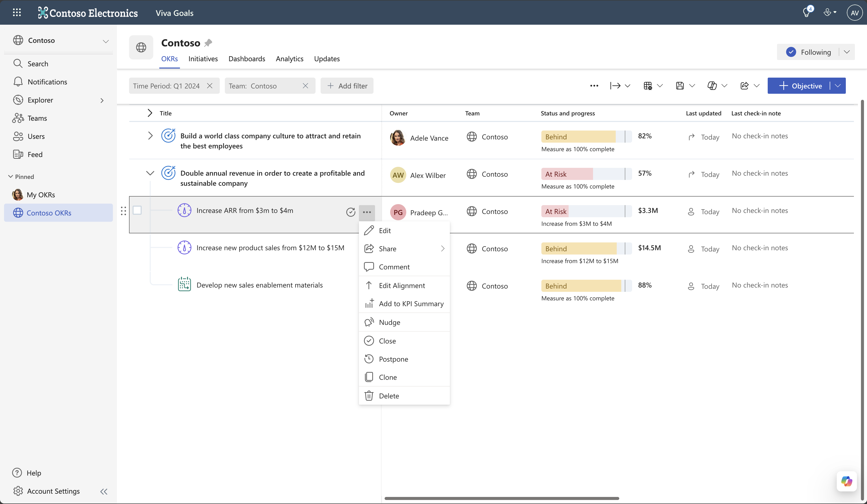Select Comment in the context menu
The width and height of the screenshot is (867, 504).
404,267
